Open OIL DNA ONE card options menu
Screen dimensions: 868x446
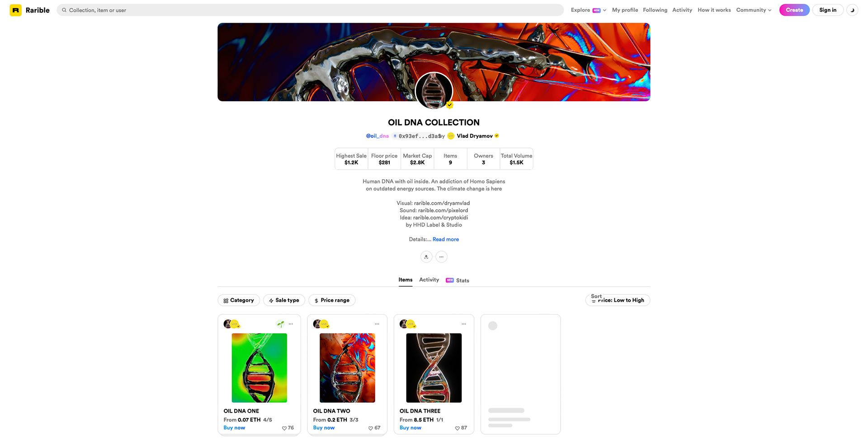(x=291, y=324)
